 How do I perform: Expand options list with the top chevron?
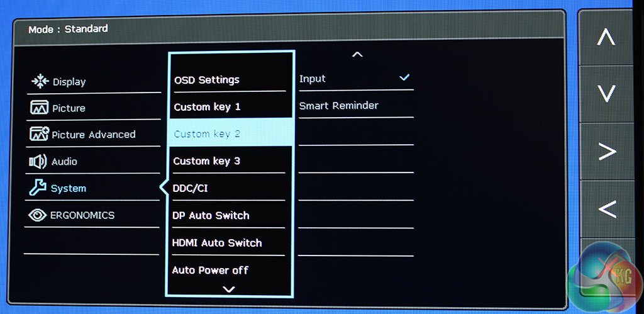pyautogui.click(x=357, y=54)
